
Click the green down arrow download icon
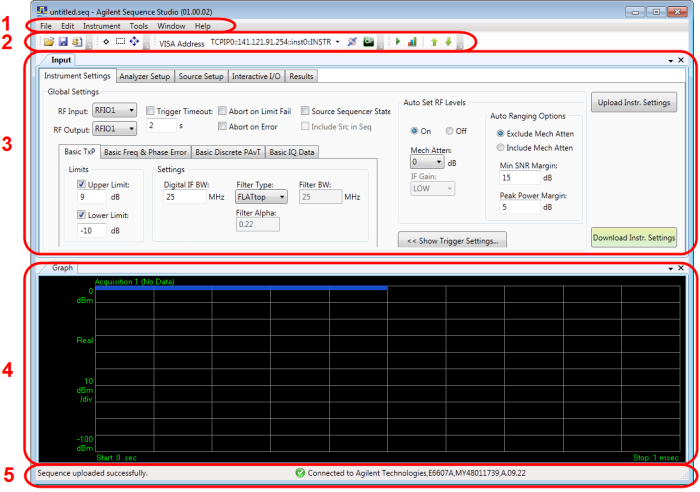coord(449,42)
